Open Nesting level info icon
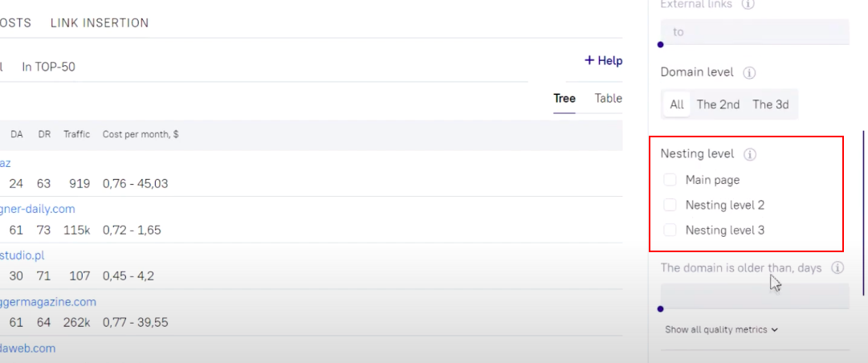 pyautogui.click(x=749, y=154)
